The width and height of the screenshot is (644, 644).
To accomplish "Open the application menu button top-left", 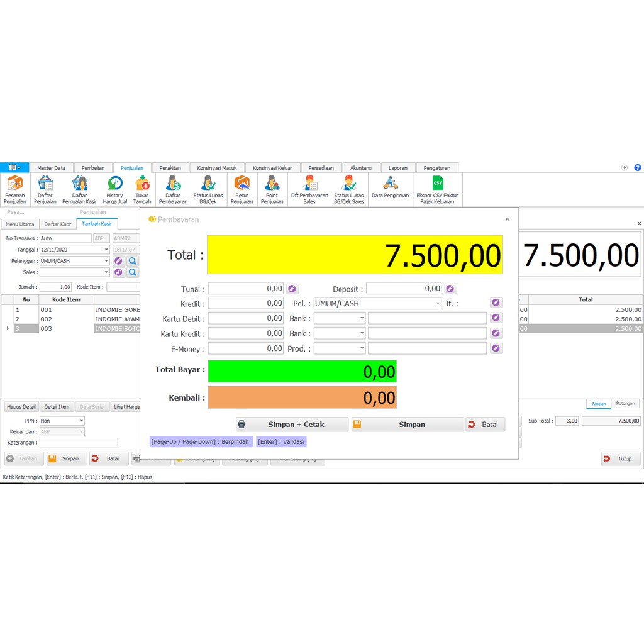I will [14, 167].
